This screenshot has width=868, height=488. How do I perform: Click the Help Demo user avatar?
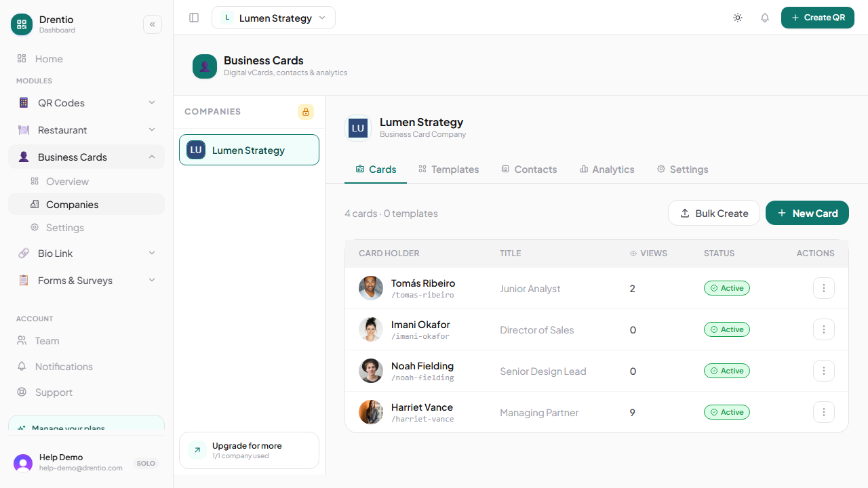click(23, 464)
